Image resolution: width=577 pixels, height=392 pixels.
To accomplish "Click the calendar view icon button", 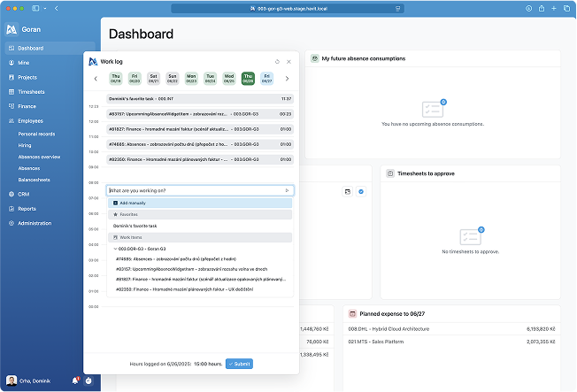I will [x=348, y=191].
